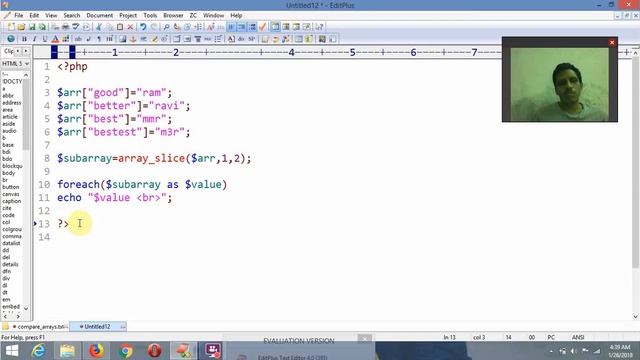Click the 'ANSI' encoding status entry

[578, 338]
